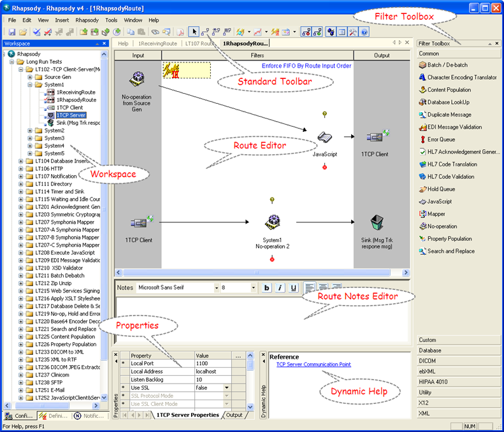Image resolution: width=504 pixels, height=432 pixels.
Task: Open the File menu
Action: 12,20
